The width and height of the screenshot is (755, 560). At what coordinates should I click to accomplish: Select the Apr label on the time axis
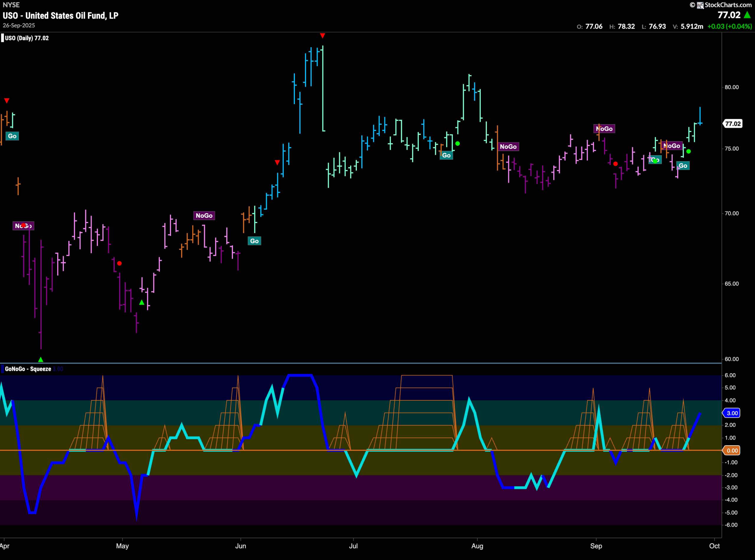pos(4,546)
